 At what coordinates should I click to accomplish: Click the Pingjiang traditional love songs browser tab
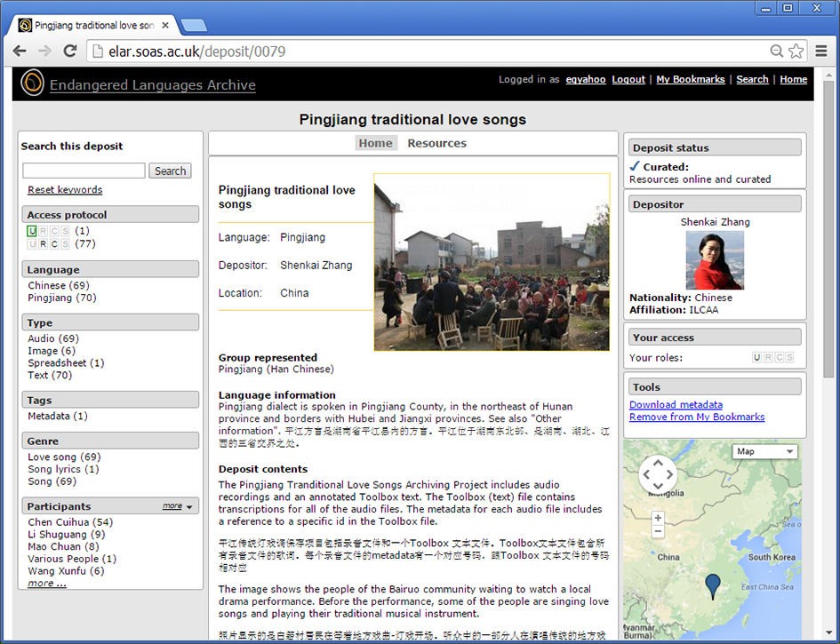coord(94,25)
